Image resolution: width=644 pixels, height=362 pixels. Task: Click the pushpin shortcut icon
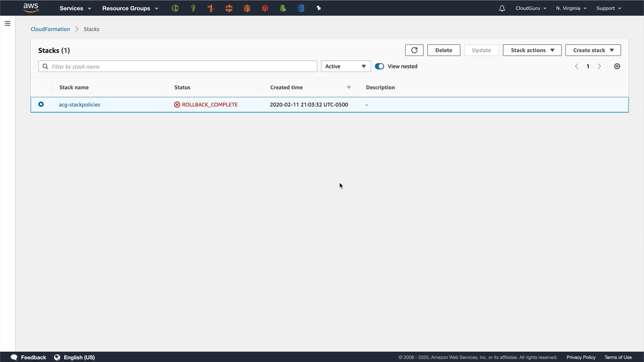click(x=319, y=8)
